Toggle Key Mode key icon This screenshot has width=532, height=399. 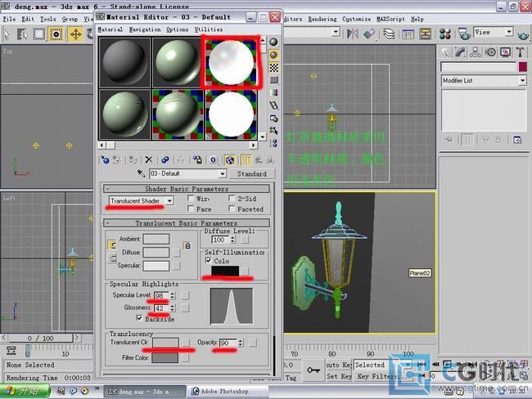[313, 370]
